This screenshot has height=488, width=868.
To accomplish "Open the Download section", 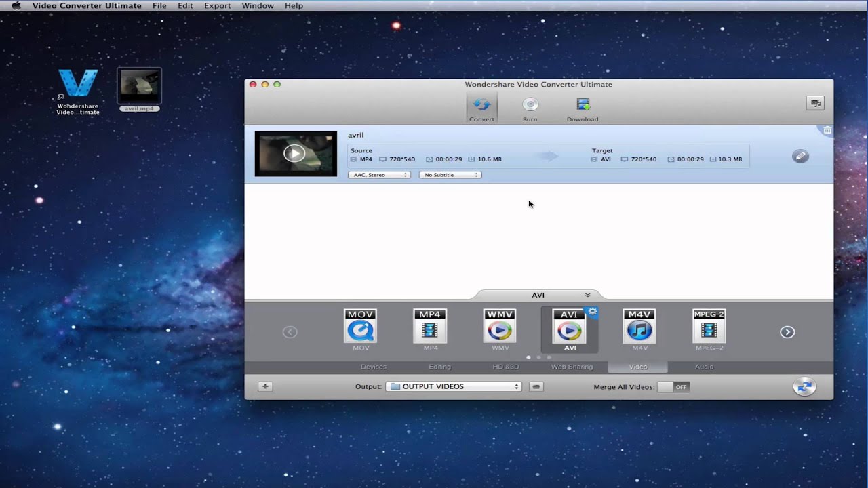I will [583, 108].
